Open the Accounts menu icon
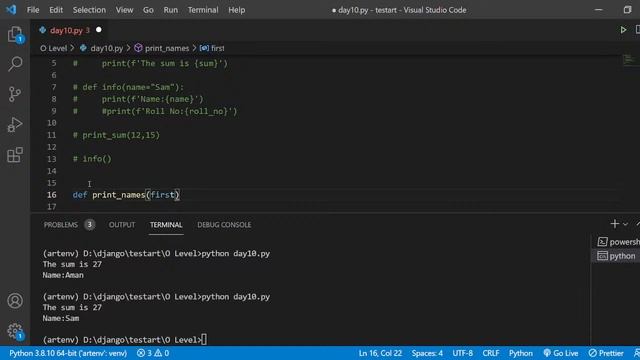This screenshot has height=360, width=640. pos(15,301)
